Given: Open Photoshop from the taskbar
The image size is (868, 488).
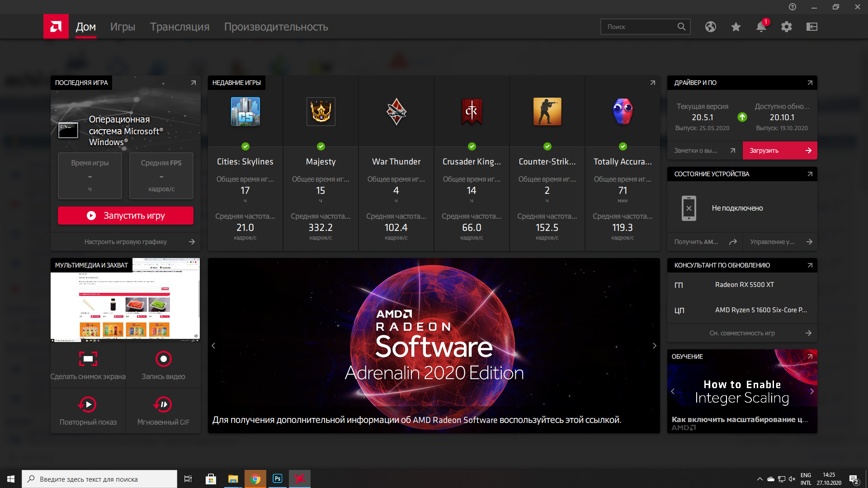Looking at the screenshot, I should coord(278,479).
